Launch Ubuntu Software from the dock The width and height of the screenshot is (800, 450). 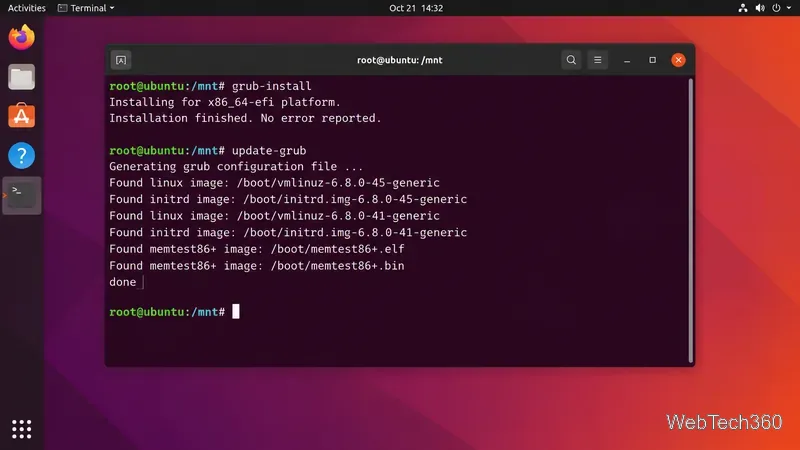point(21,116)
